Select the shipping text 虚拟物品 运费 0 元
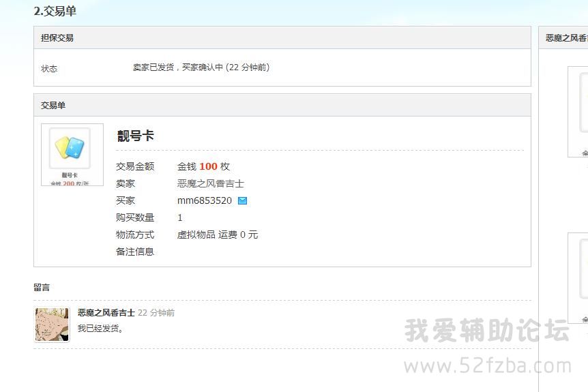The image size is (588, 392). pyautogui.click(x=218, y=235)
